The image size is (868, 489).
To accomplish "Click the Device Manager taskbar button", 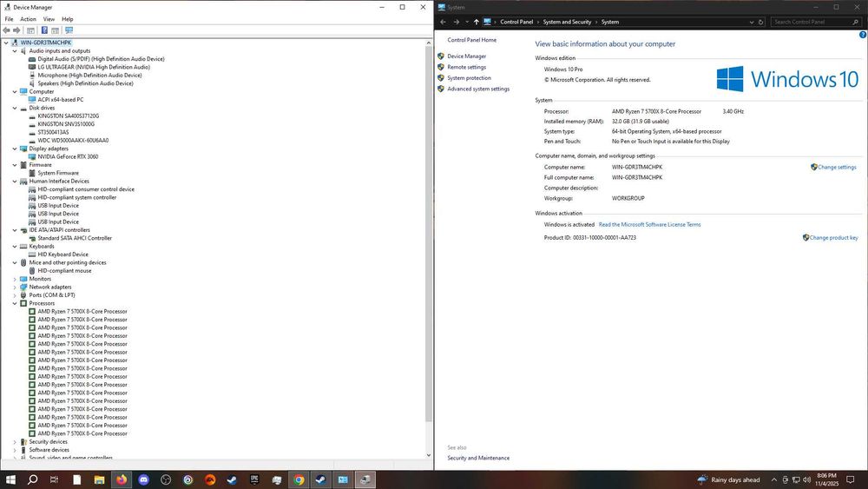I will [x=365, y=479].
